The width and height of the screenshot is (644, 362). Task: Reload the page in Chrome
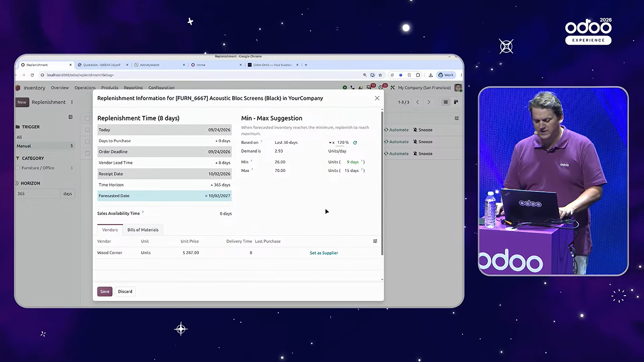pos(32,75)
